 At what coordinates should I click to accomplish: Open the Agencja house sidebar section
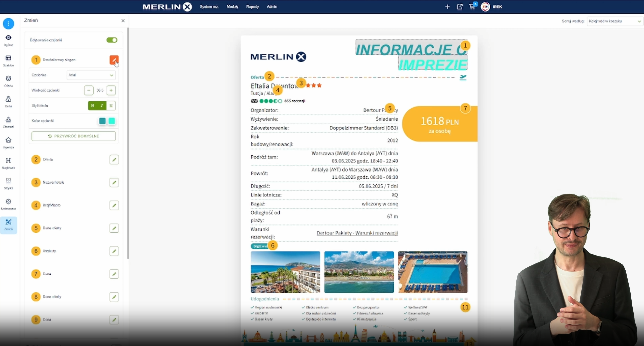8,143
